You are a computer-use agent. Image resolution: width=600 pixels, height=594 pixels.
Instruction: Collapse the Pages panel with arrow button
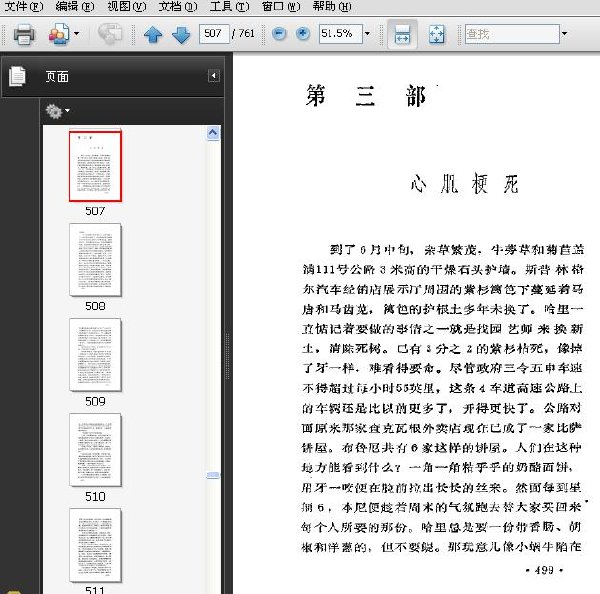pos(214,76)
